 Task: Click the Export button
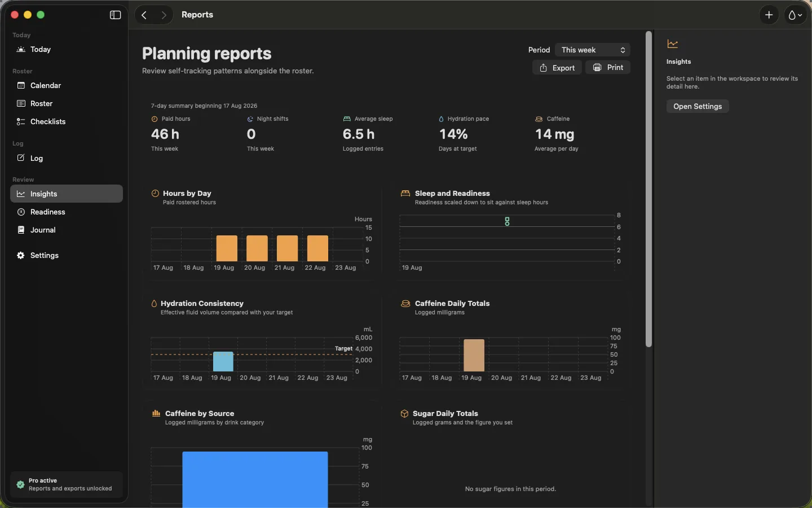pyautogui.click(x=557, y=68)
